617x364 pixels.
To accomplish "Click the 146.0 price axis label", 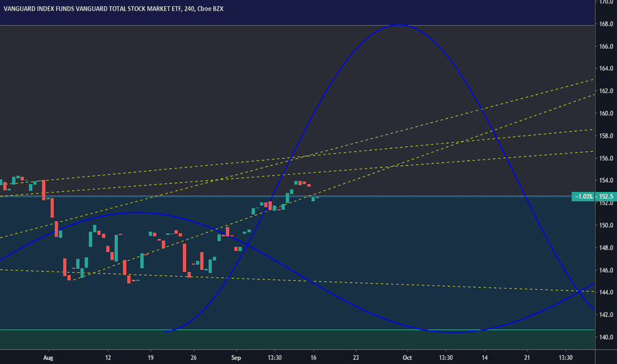I will (x=606, y=270).
